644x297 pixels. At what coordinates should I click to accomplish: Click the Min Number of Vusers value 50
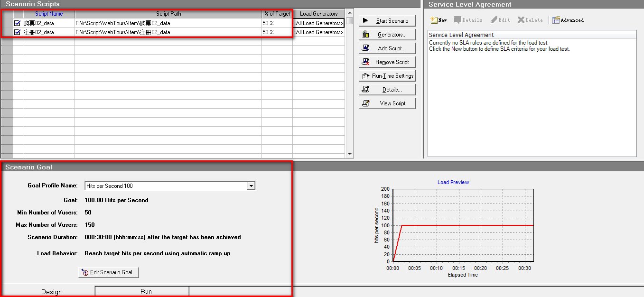[88, 213]
